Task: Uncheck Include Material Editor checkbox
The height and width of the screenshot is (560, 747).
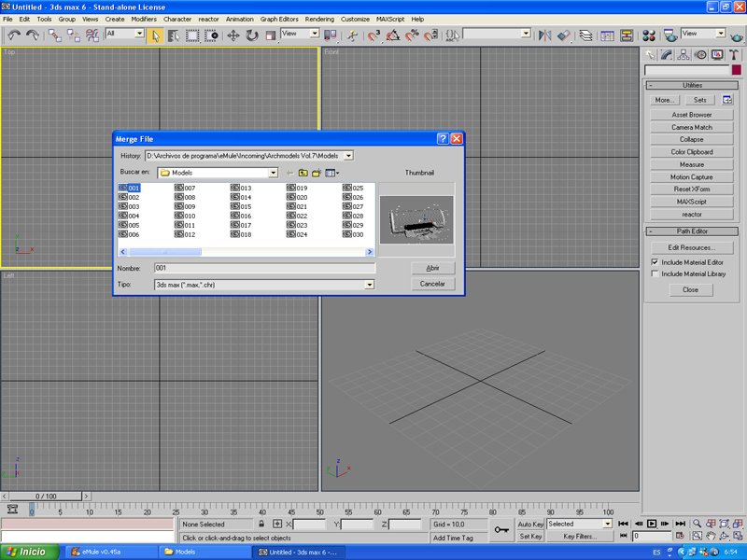Action: 655,262
